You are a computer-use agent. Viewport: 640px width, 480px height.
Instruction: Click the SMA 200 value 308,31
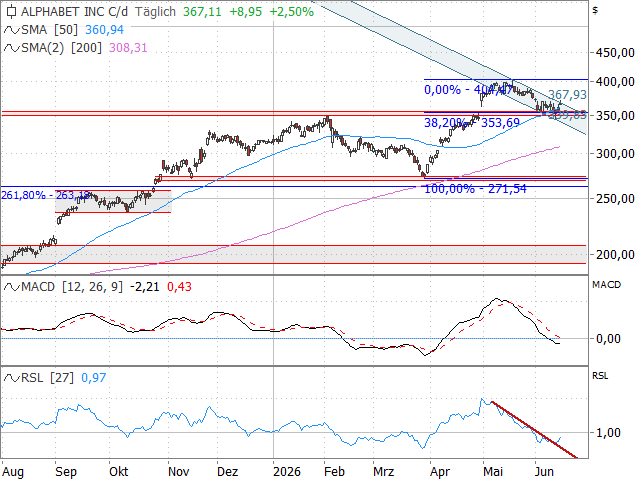click(x=128, y=48)
